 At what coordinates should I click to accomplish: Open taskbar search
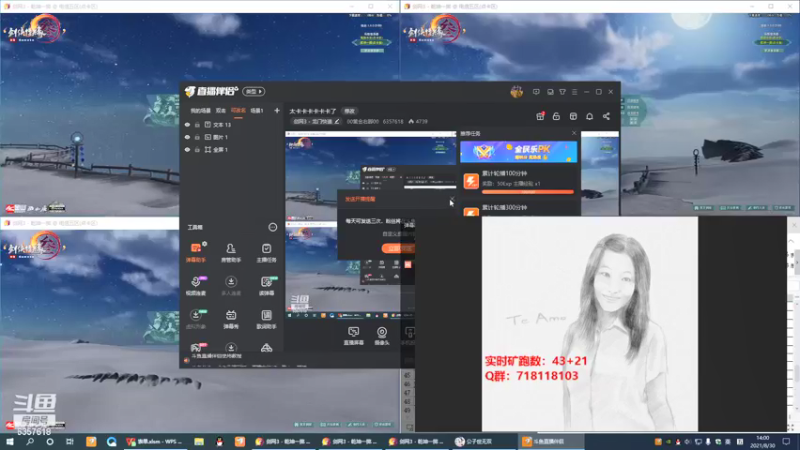click(x=30, y=441)
